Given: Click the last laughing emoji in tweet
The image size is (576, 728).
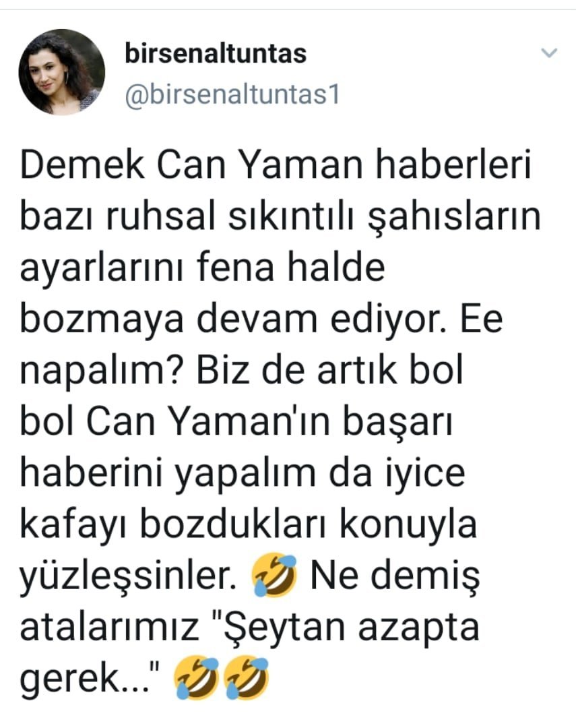Looking at the screenshot, I should (247, 677).
